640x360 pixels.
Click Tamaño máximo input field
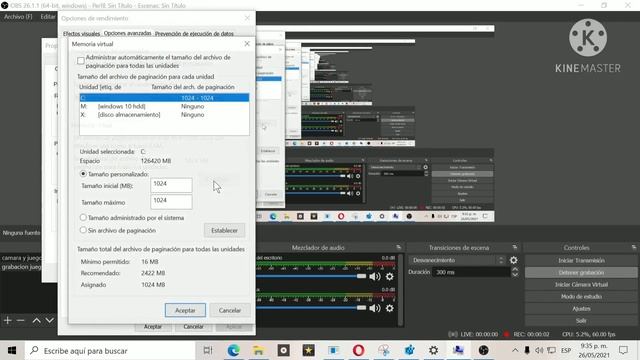pos(171,202)
